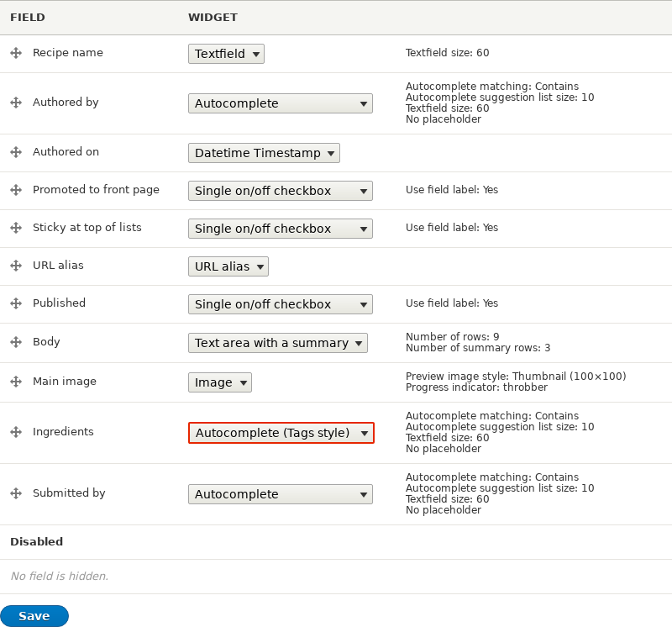
Task: Open the Text area with a summary dropdown
Action: [x=277, y=342]
